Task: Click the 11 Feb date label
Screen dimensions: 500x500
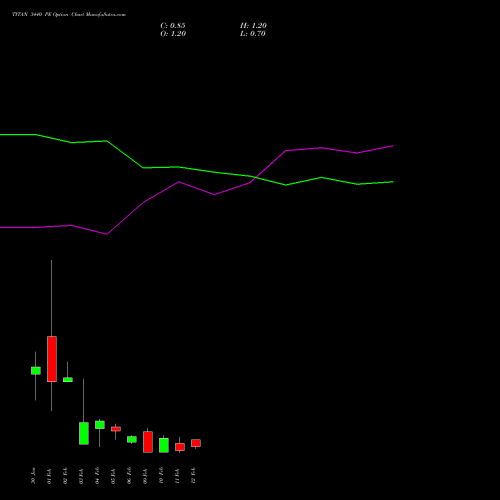Action: tap(177, 476)
